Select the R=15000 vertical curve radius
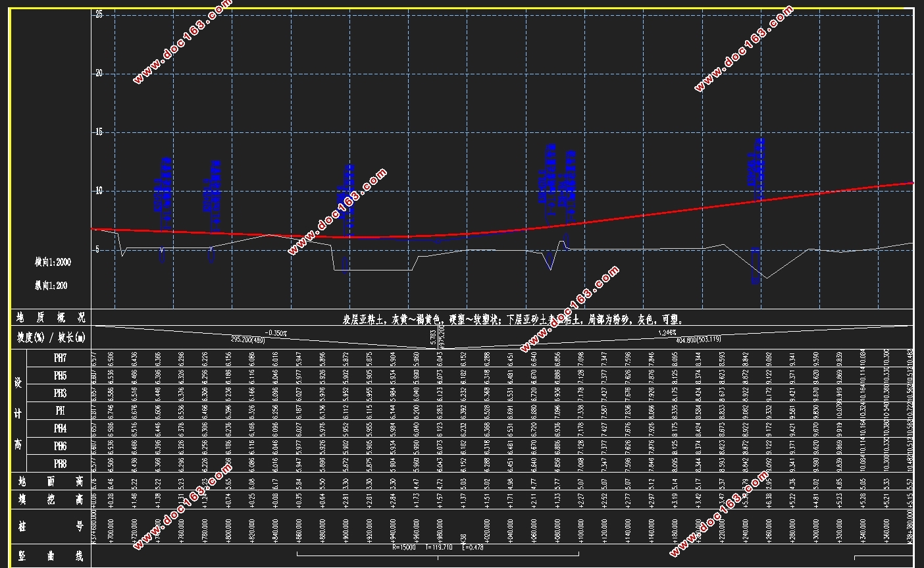The width and height of the screenshot is (924, 568). click(x=405, y=548)
